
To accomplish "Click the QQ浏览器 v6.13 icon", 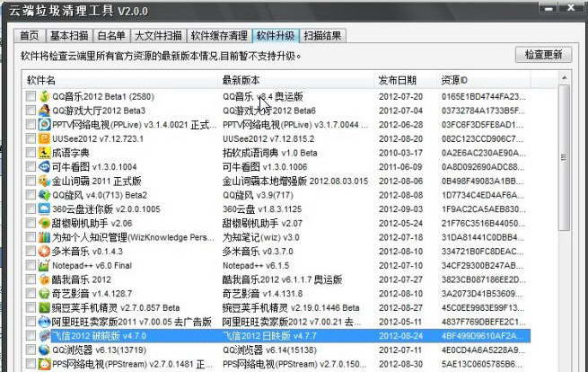I will pos(44,350).
